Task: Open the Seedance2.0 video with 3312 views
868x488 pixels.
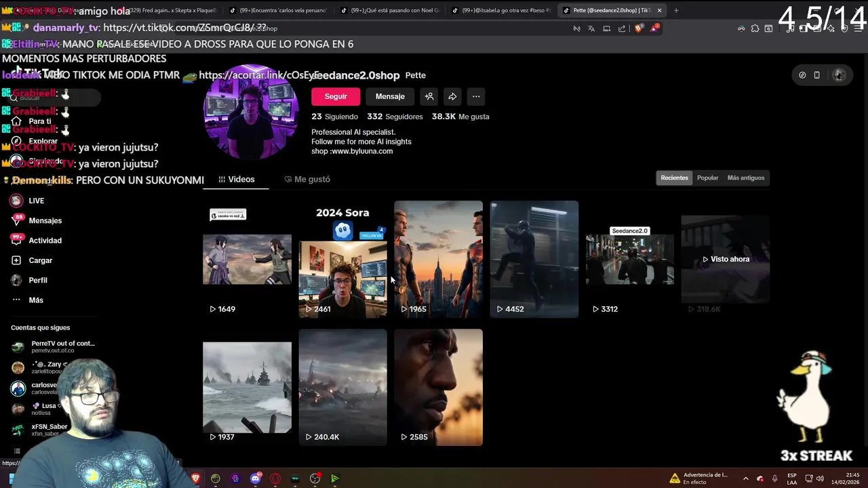Action: pyautogui.click(x=630, y=259)
